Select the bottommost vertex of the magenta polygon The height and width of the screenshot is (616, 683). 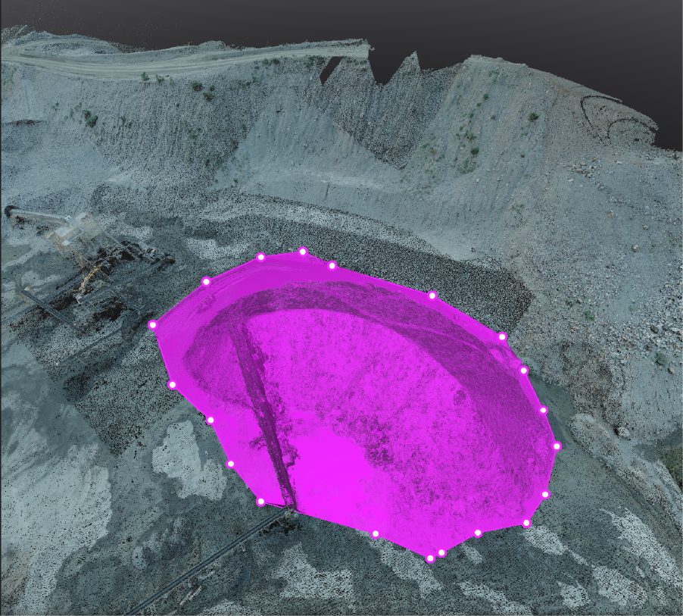tap(430, 558)
